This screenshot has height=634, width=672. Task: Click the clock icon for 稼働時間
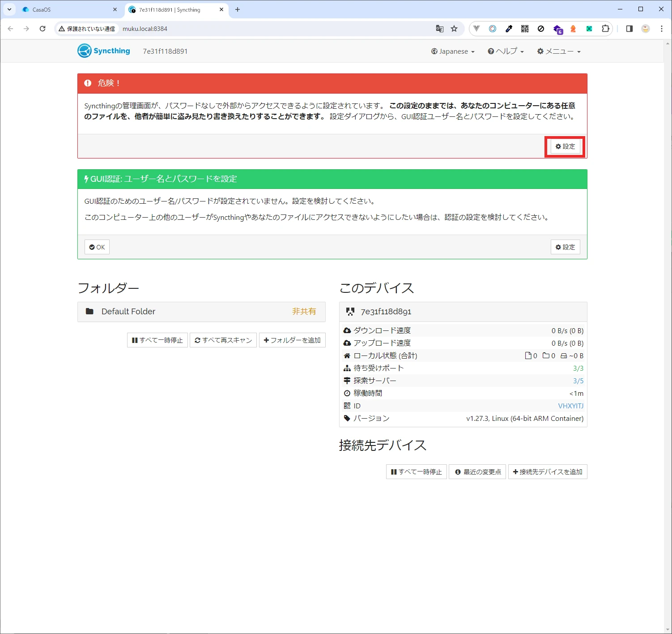pos(347,393)
